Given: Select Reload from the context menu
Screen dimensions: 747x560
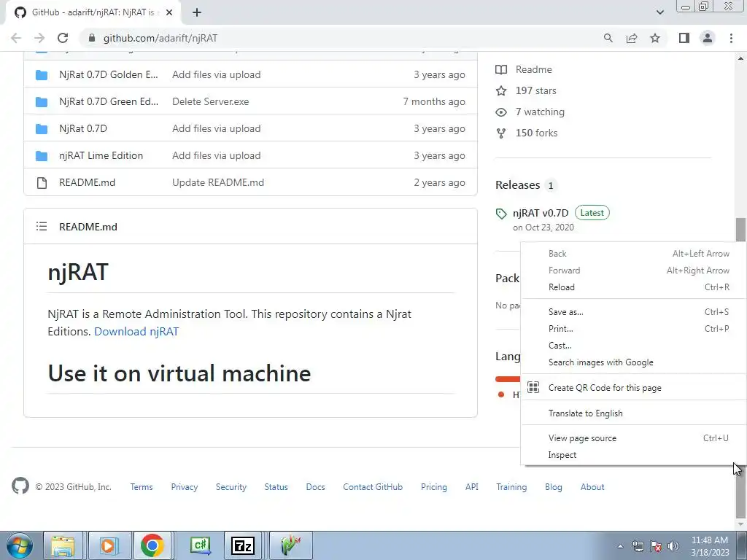Looking at the screenshot, I should click(633, 287).
